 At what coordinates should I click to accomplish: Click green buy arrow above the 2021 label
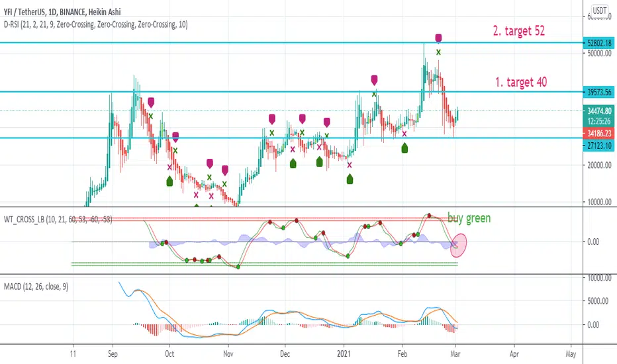pyautogui.click(x=350, y=179)
